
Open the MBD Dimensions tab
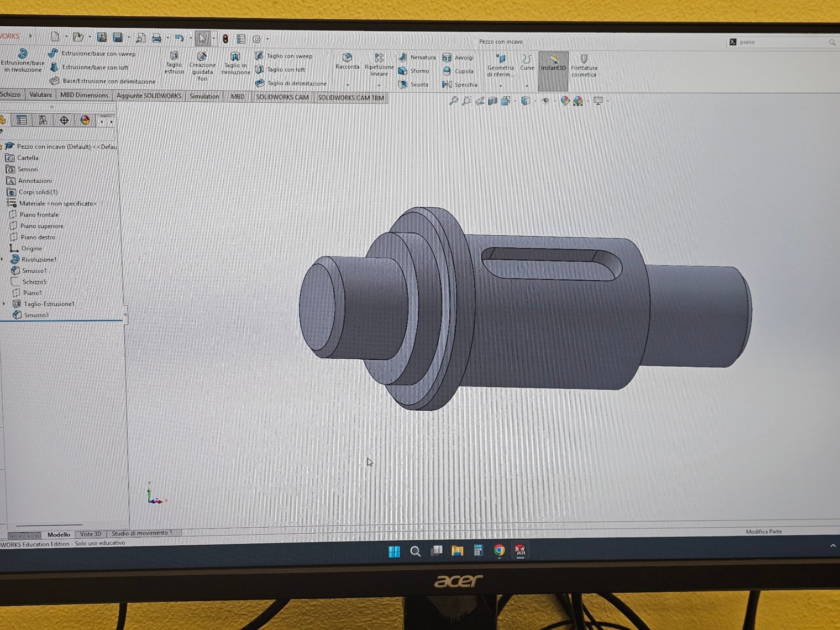coord(84,95)
